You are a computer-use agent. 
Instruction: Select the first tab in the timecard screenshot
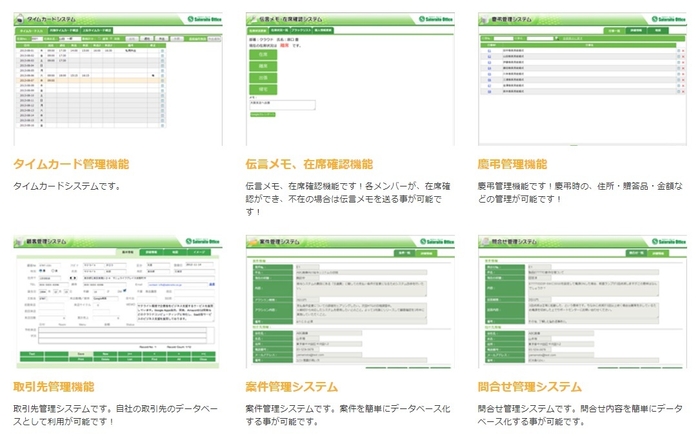29,32
